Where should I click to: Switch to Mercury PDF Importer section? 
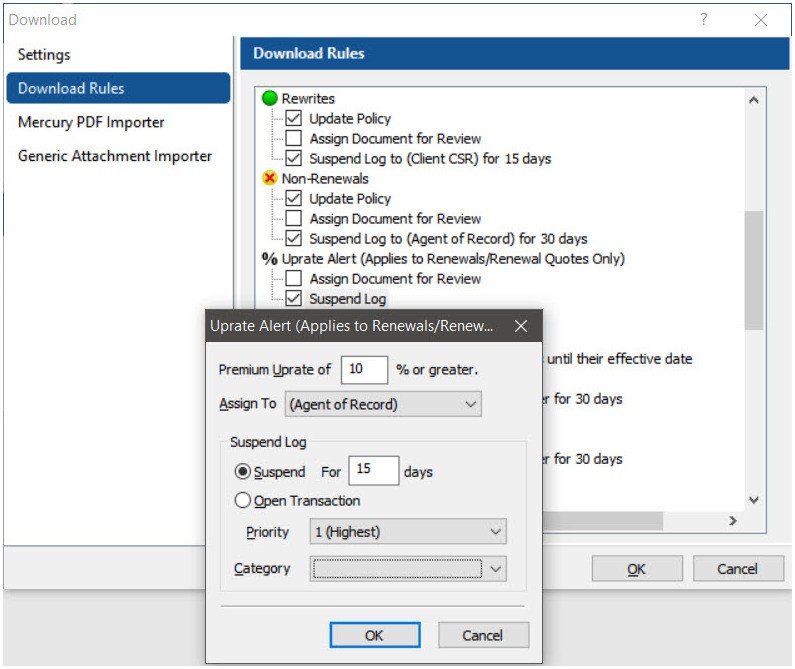pyautogui.click(x=91, y=122)
